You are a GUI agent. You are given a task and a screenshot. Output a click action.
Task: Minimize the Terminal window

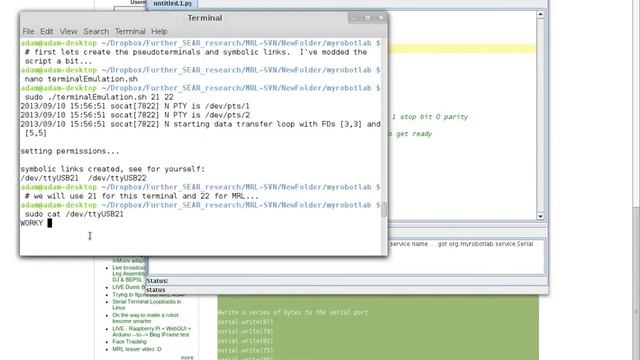pyautogui.click(x=354, y=18)
